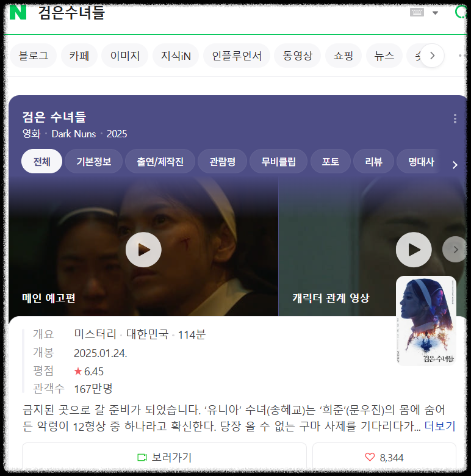Screen dimensions: 471x476
Task: Click the 메인 예고편 caption text
Action: (x=49, y=298)
